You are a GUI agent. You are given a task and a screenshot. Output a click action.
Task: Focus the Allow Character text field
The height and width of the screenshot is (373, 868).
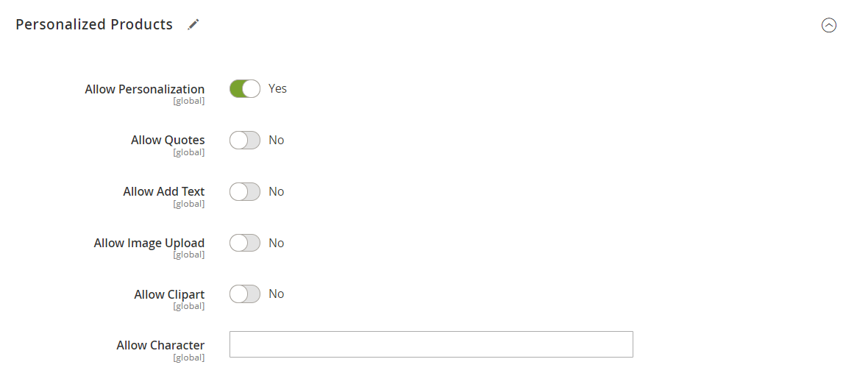coord(431,344)
